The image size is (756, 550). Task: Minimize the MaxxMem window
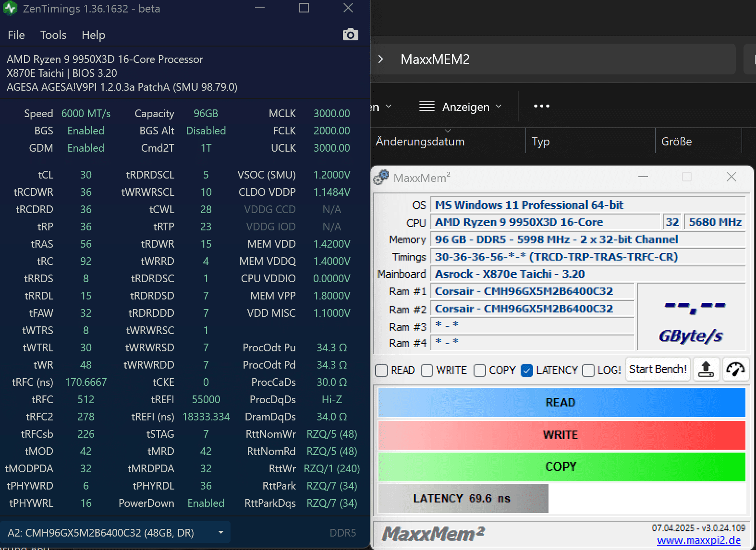pyautogui.click(x=643, y=177)
